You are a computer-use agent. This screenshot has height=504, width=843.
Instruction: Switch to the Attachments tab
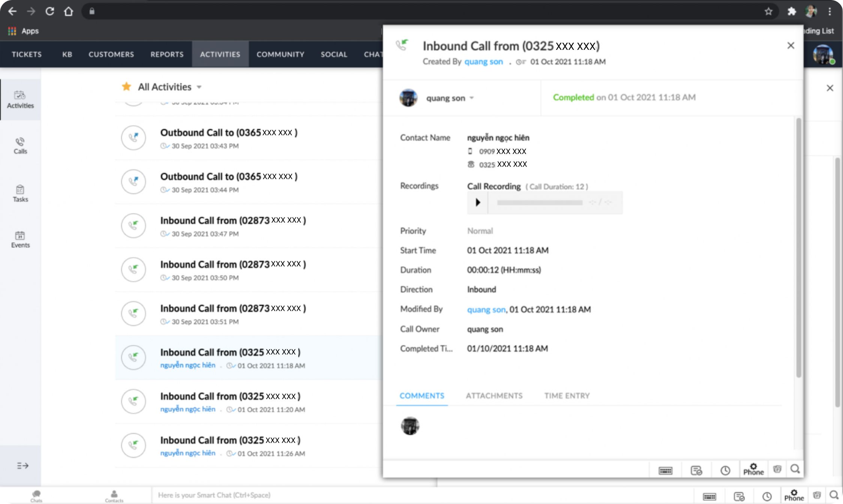tap(494, 396)
